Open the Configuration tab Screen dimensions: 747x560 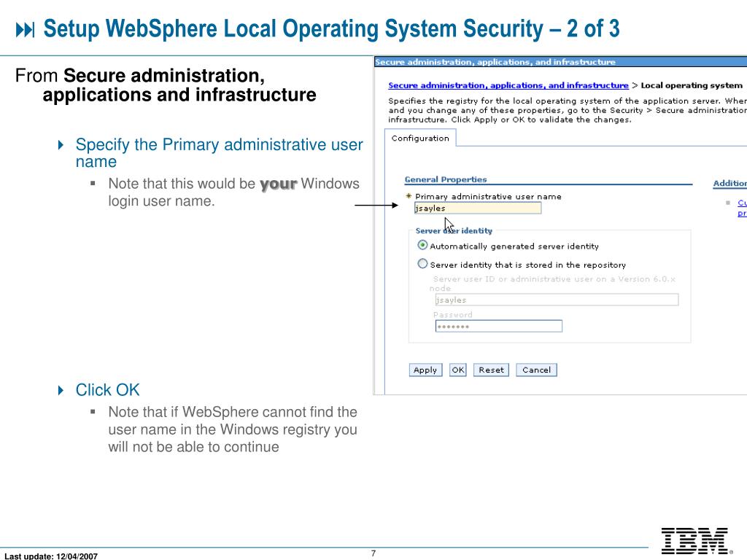pyautogui.click(x=420, y=138)
